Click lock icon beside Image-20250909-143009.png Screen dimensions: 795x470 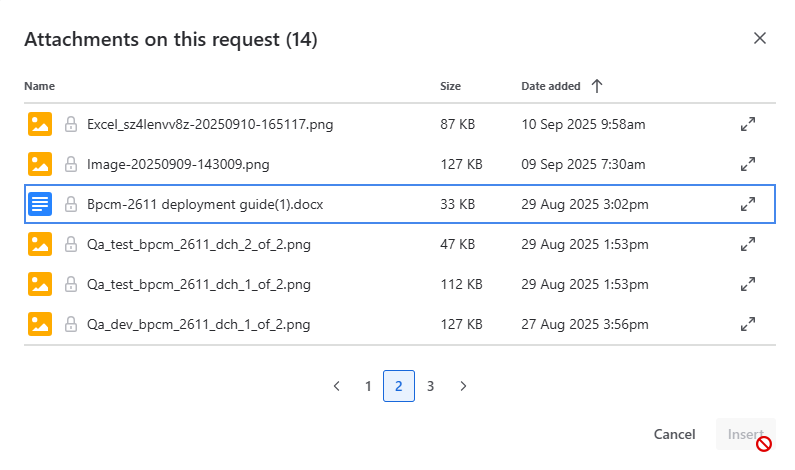(71, 164)
